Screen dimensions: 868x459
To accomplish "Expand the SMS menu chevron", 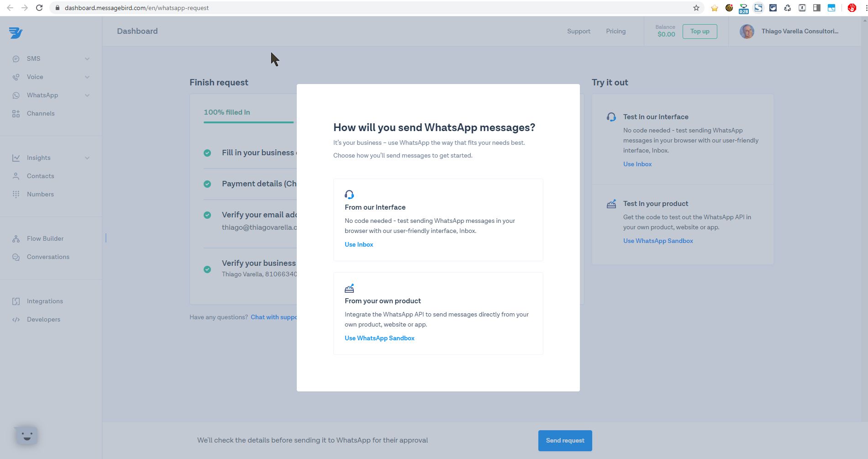I will point(87,59).
